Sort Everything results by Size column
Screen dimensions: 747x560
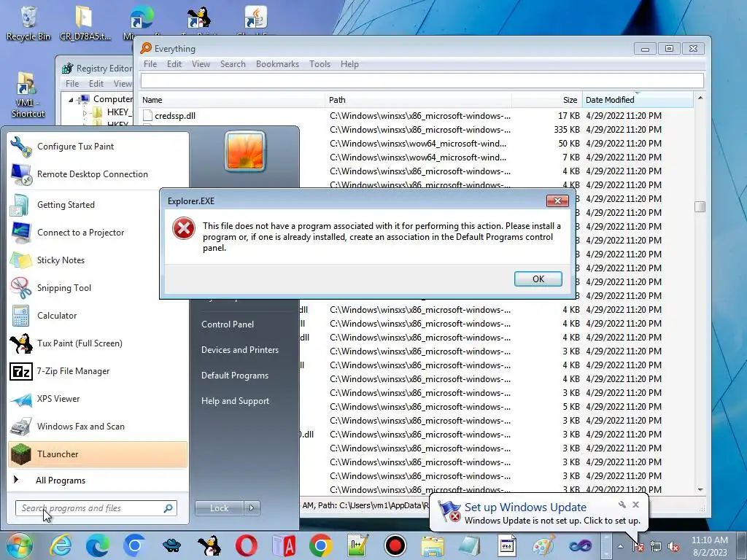click(x=547, y=100)
